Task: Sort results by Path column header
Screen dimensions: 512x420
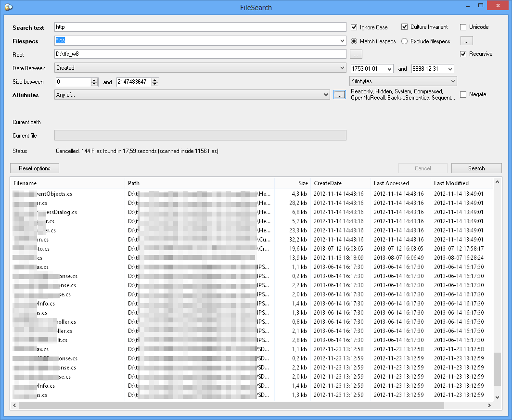Action: (200, 183)
